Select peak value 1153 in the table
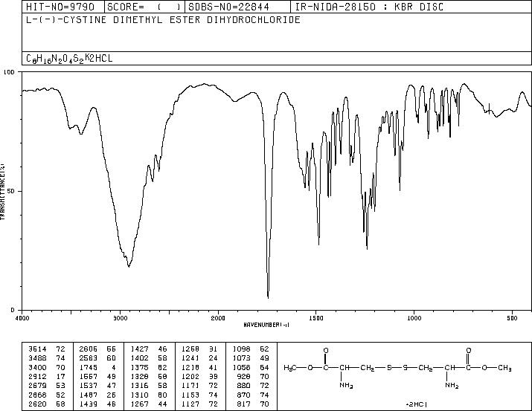Image resolution: width=532 pixels, height=411 pixels. (x=190, y=395)
